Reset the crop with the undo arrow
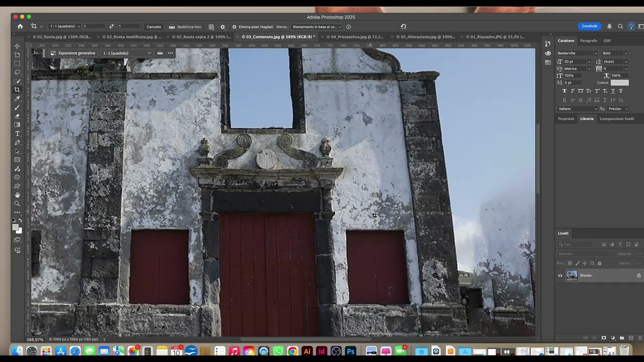Viewport: 644px width, 362px height. tap(403, 26)
